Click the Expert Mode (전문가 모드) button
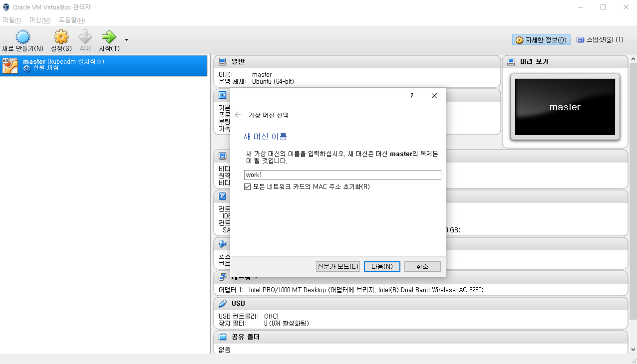This screenshot has height=364, width=637. (x=338, y=266)
